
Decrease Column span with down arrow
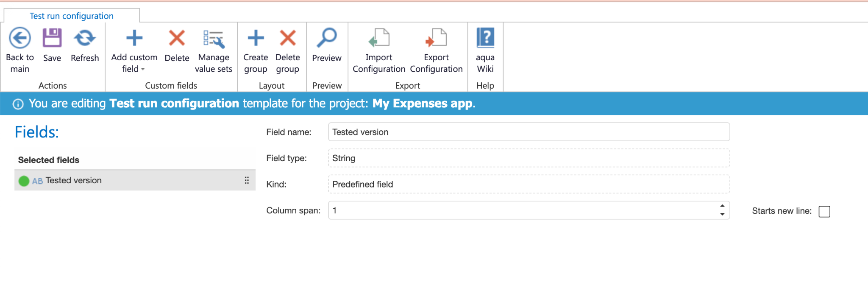click(x=722, y=215)
